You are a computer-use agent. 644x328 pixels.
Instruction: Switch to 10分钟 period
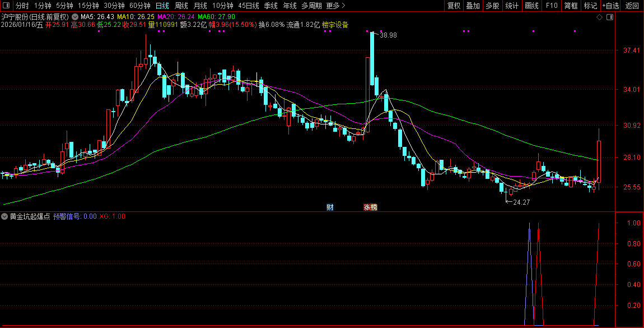point(223,6)
